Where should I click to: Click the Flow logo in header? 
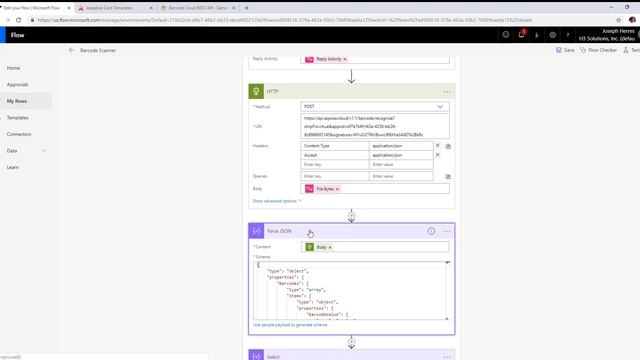(18, 35)
